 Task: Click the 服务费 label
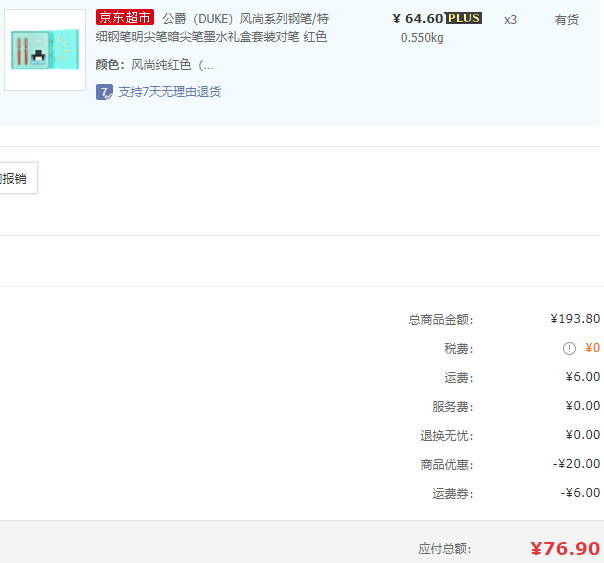pos(453,407)
